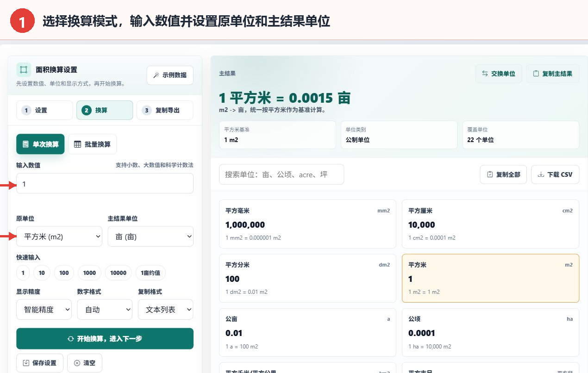Click the 复制主结果 button

click(553, 74)
